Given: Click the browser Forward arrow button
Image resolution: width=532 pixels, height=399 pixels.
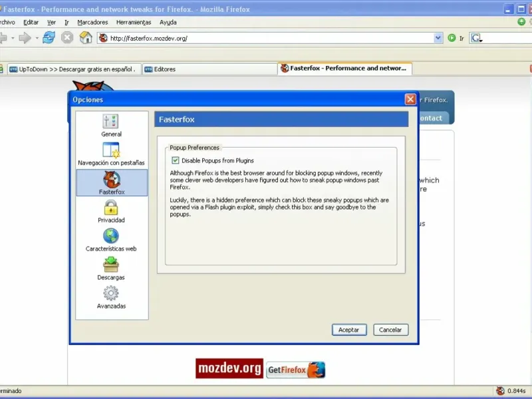Looking at the screenshot, I should click(25, 38).
